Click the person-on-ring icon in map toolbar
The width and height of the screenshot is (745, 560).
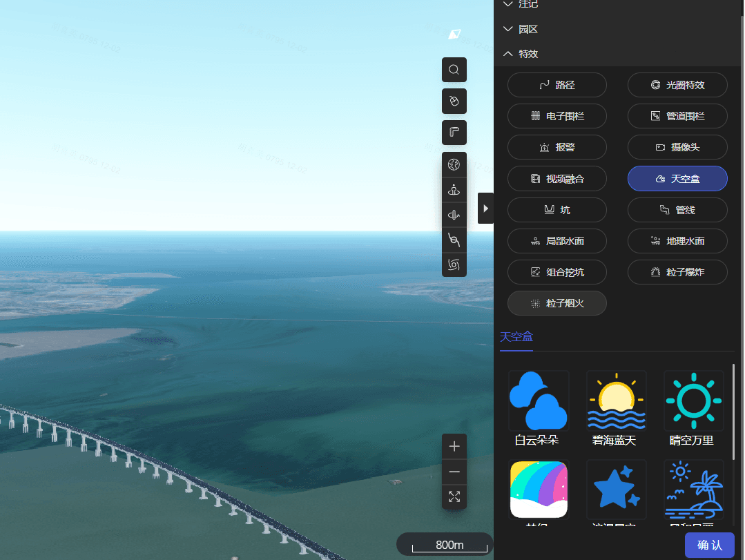pyautogui.click(x=454, y=190)
